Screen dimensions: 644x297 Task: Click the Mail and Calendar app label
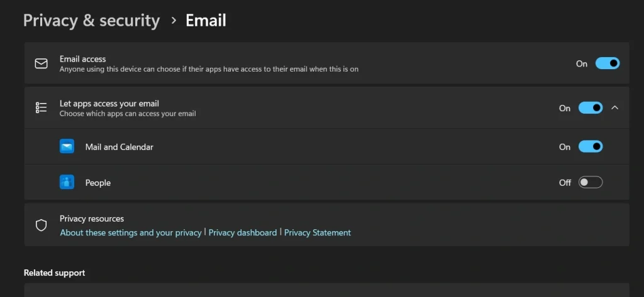(119, 147)
